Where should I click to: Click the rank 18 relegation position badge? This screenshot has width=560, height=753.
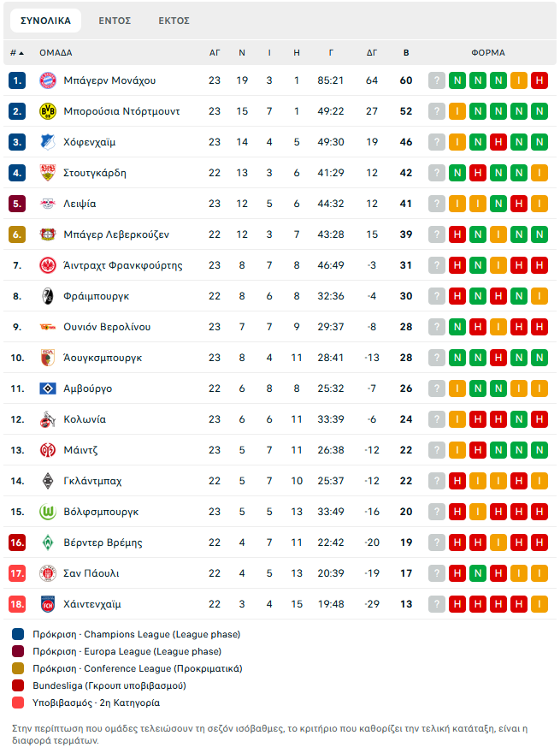click(18, 604)
